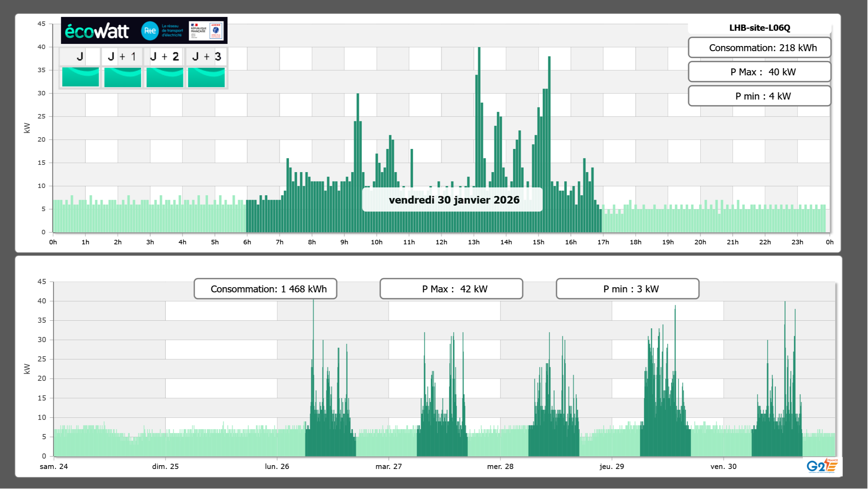Click the J + 3 green signal icon
This screenshot has width=868, height=489.
[206, 77]
